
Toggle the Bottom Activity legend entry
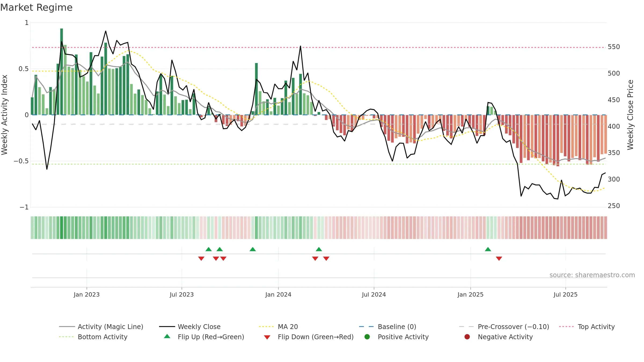[x=93, y=337]
